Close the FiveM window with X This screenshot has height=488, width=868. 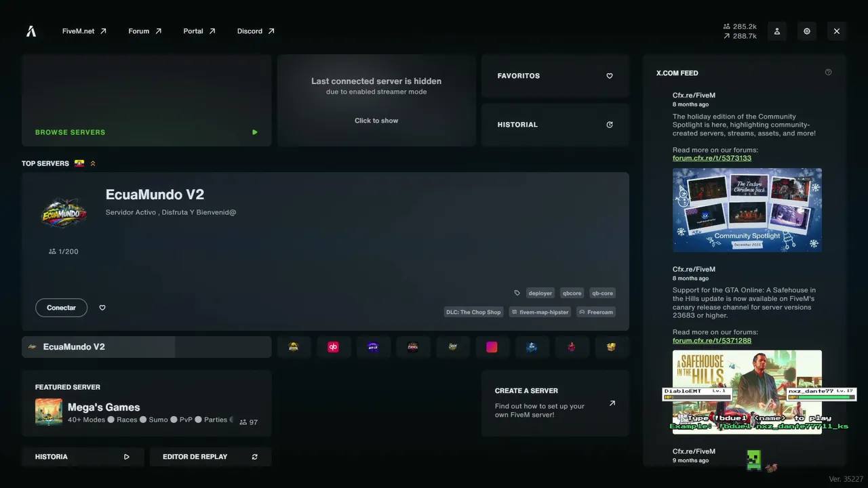pyautogui.click(x=837, y=31)
